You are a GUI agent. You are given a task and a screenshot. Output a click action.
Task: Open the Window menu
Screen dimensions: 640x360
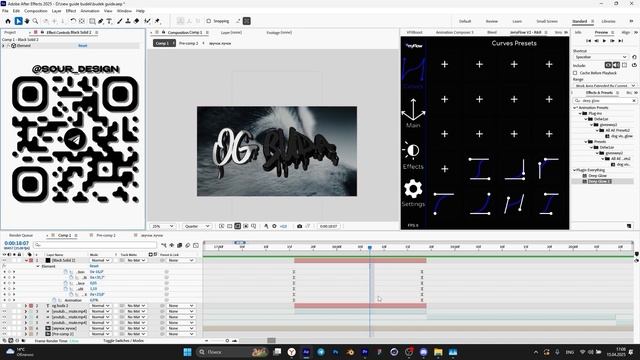[124, 11]
